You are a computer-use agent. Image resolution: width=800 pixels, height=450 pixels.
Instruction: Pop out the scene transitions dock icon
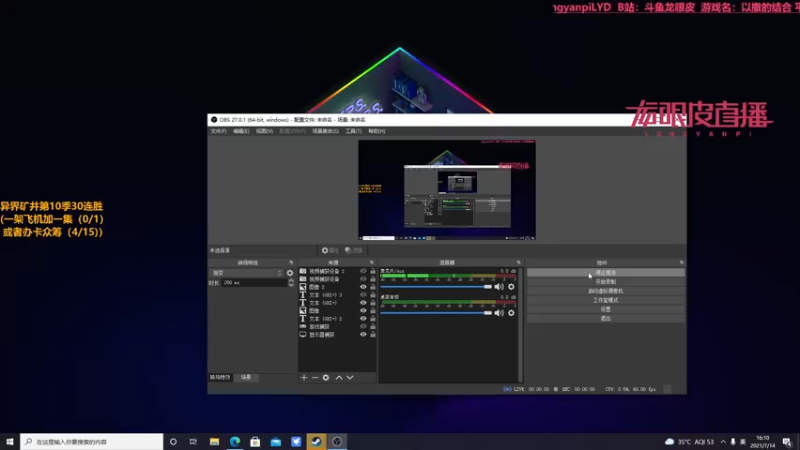pos(291,263)
